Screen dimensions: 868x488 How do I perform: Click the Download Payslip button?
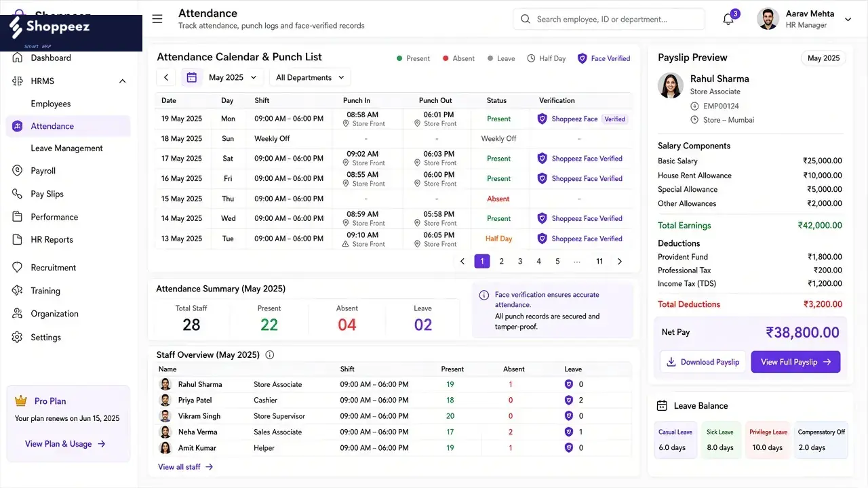703,362
